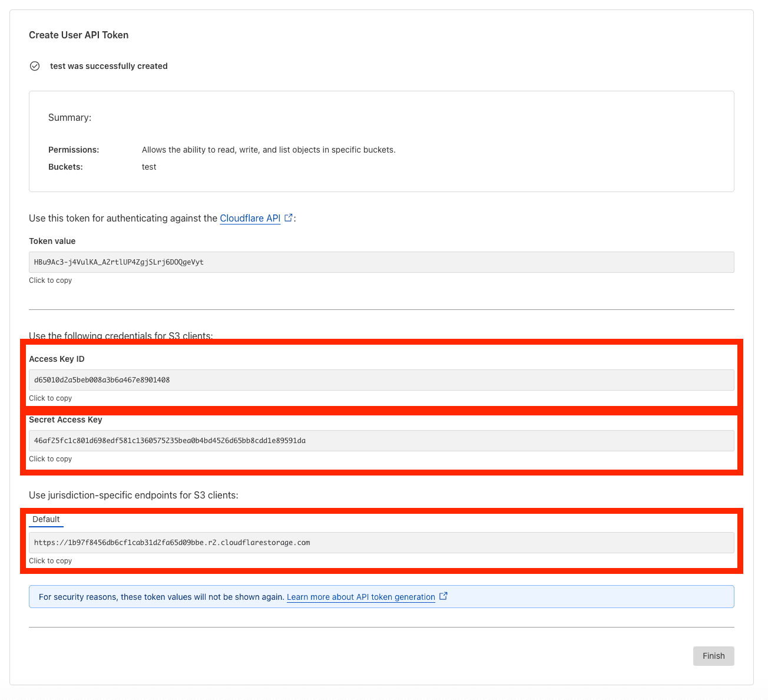Click the bucket name 'test' value
Viewport: 768px width, 700px height.
(149, 167)
